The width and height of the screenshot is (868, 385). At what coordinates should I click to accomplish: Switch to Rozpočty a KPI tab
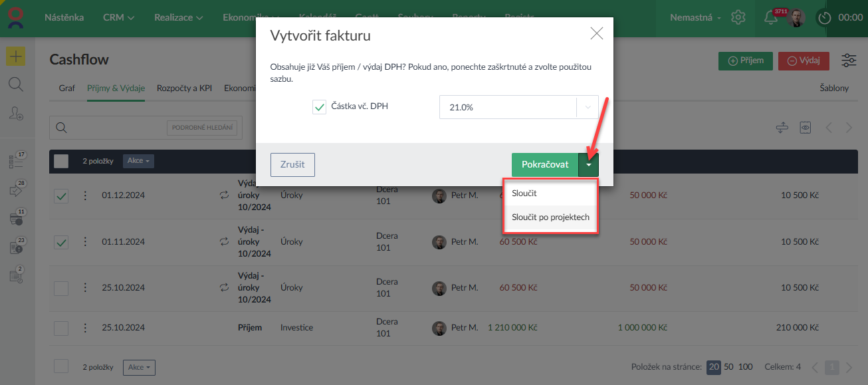184,88
